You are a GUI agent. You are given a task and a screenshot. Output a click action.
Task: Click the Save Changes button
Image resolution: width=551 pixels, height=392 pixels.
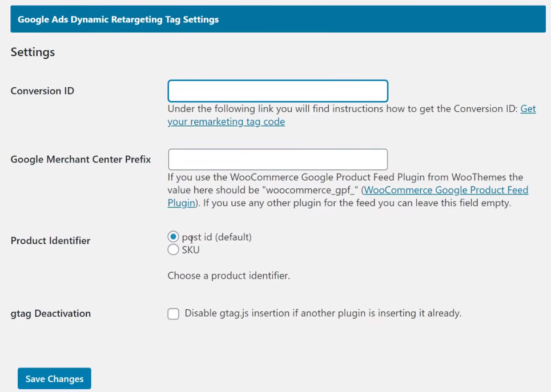tap(54, 379)
